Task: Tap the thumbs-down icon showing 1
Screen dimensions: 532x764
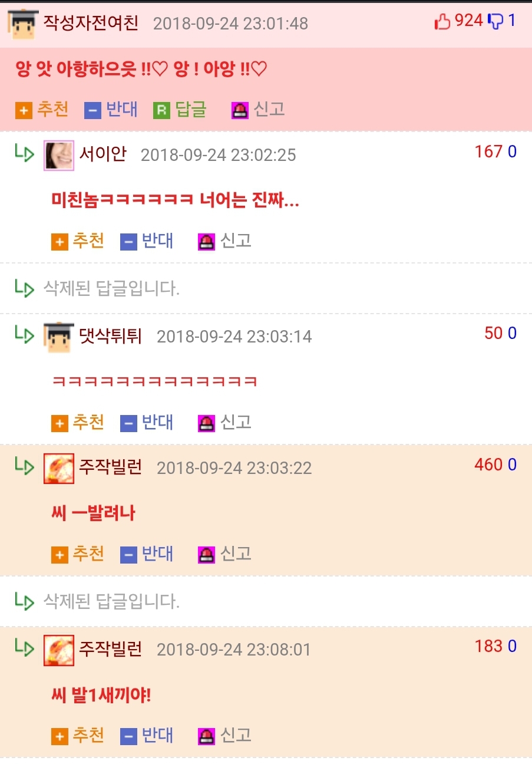Action: (x=495, y=22)
